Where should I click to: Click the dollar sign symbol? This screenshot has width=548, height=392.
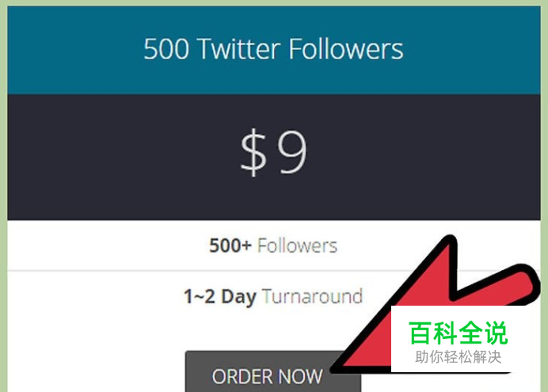(253, 152)
